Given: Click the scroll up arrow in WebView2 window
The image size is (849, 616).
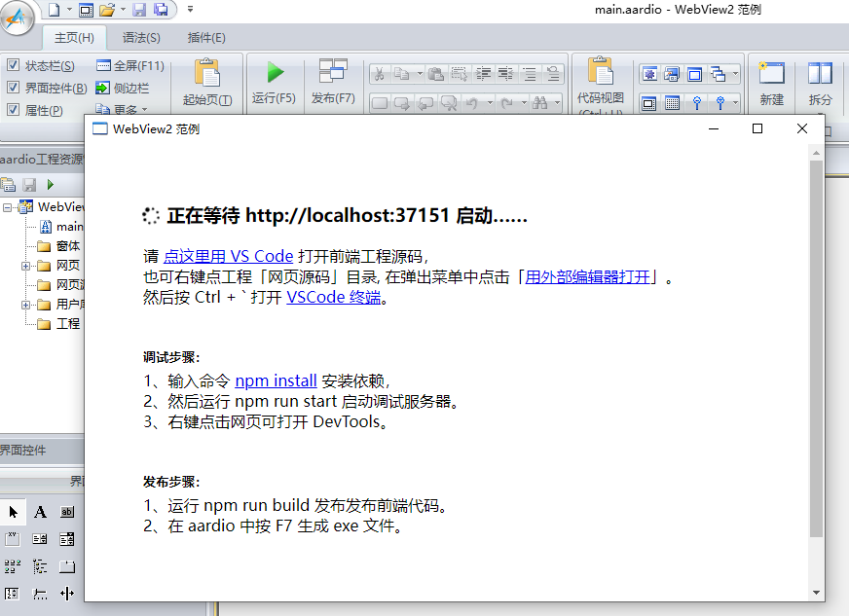Looking at the screenshot, I should click(x=816, y=153).
